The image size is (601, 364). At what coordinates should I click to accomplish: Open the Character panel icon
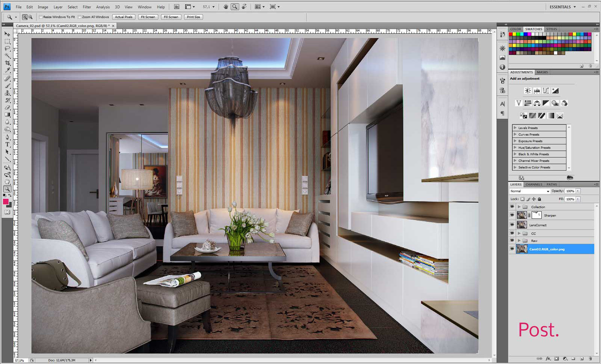[x=503, y=104]
